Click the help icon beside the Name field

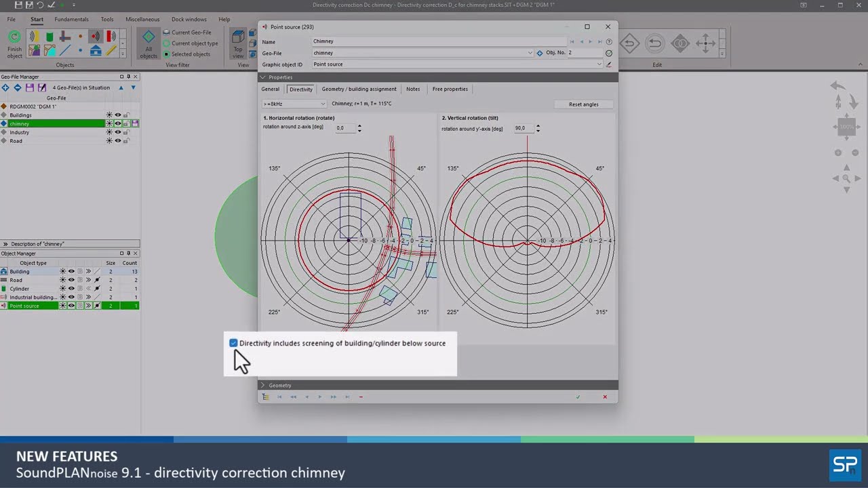pos(609,41)
